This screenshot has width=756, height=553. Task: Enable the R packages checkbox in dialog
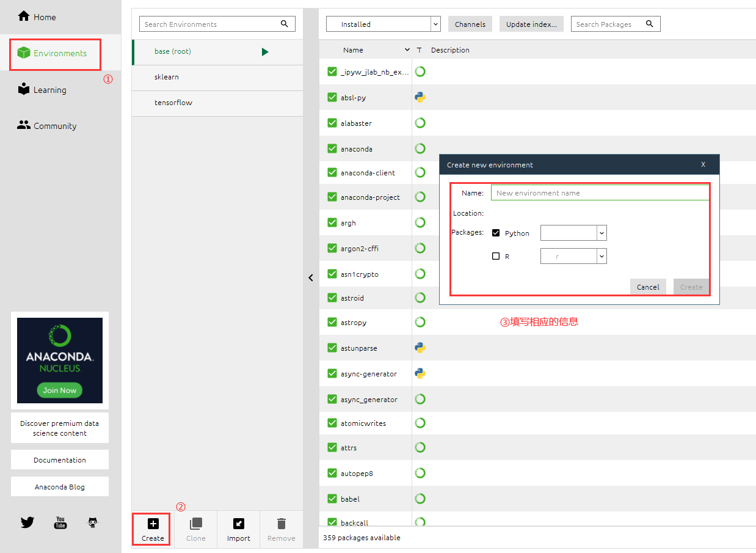tap(496, 256)
